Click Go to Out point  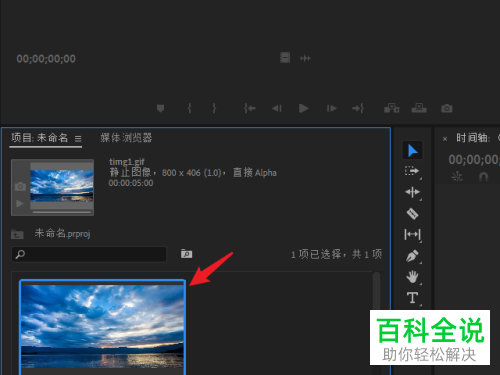[x=358, y=108]
